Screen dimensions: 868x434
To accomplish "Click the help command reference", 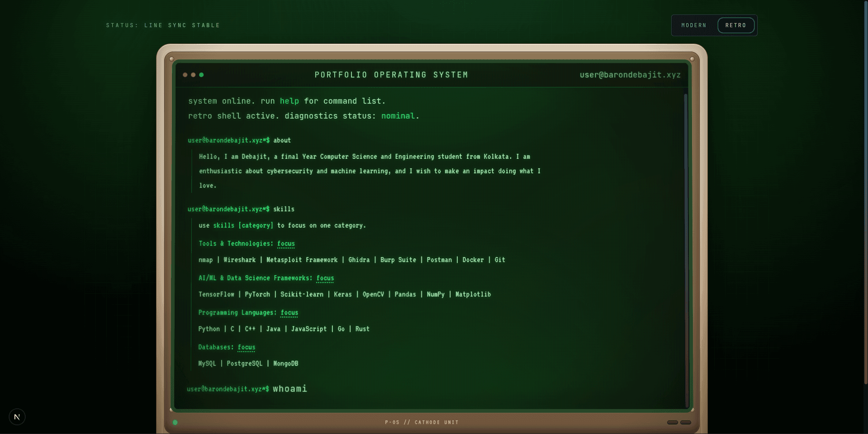I will (x=289, y=101).
